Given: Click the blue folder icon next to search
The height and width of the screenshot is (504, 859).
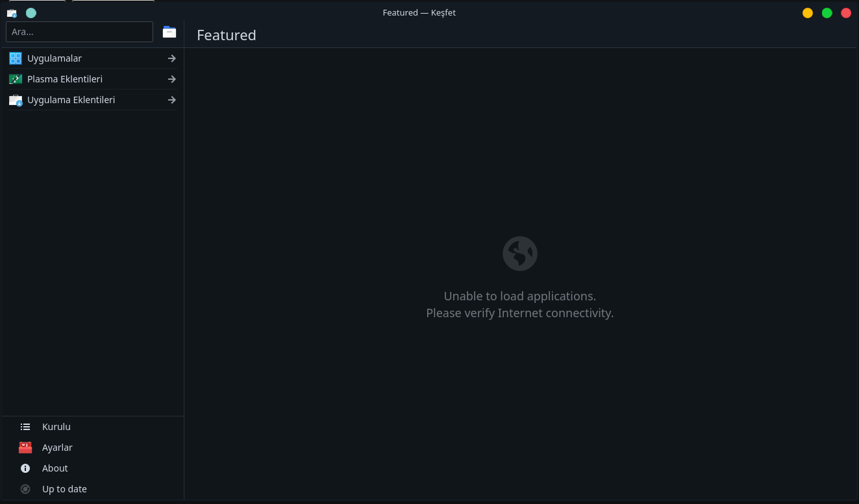Looking at the screenshot, I should pos(169,32).
